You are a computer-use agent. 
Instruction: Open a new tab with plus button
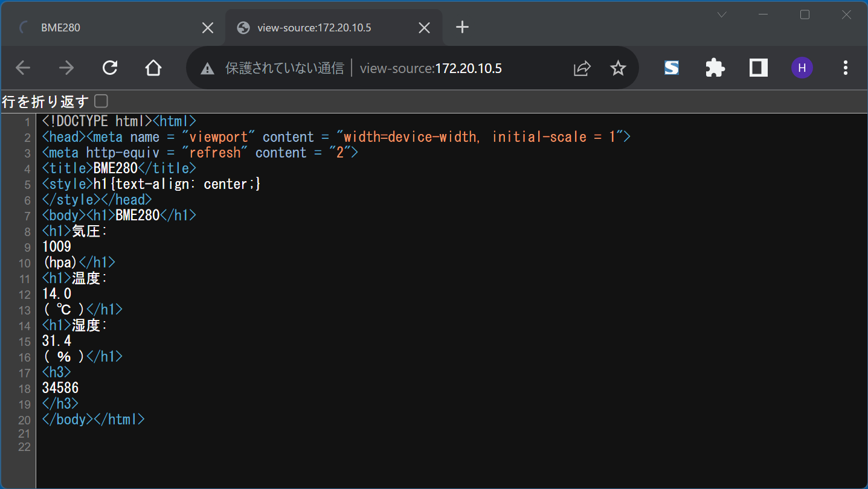tap(462, 27)
